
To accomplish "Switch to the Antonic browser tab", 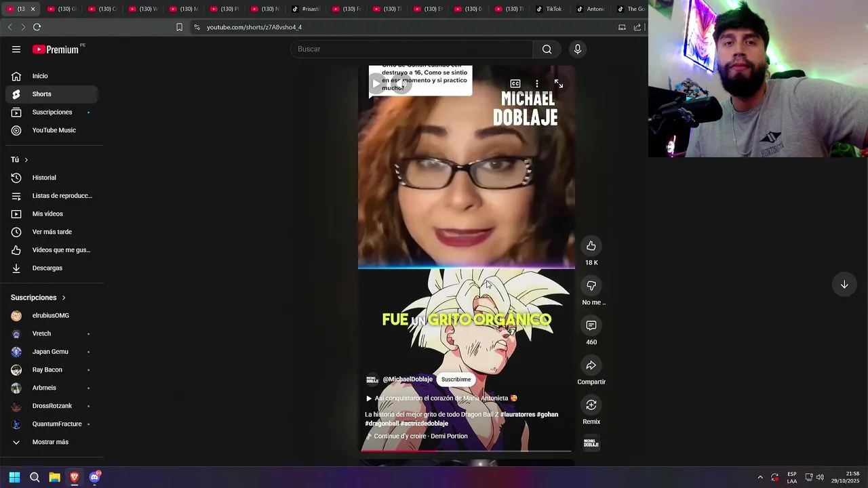I will point(590,9).
